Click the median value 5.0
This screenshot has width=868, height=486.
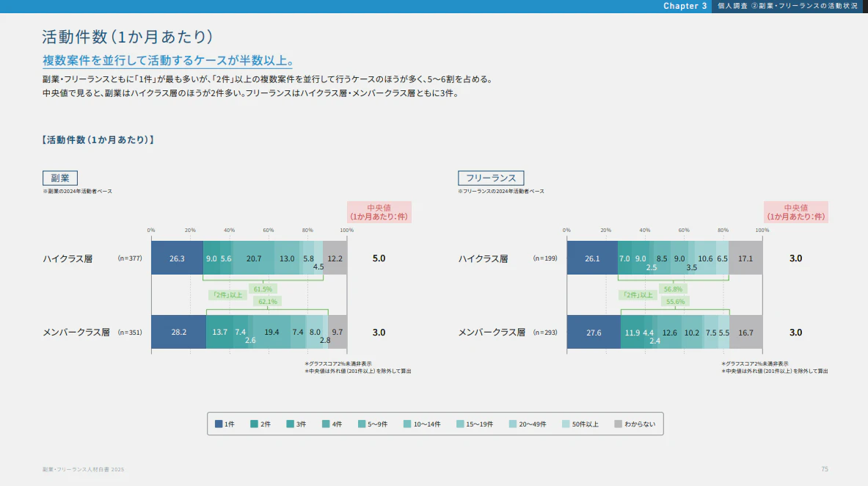(379, 258)
